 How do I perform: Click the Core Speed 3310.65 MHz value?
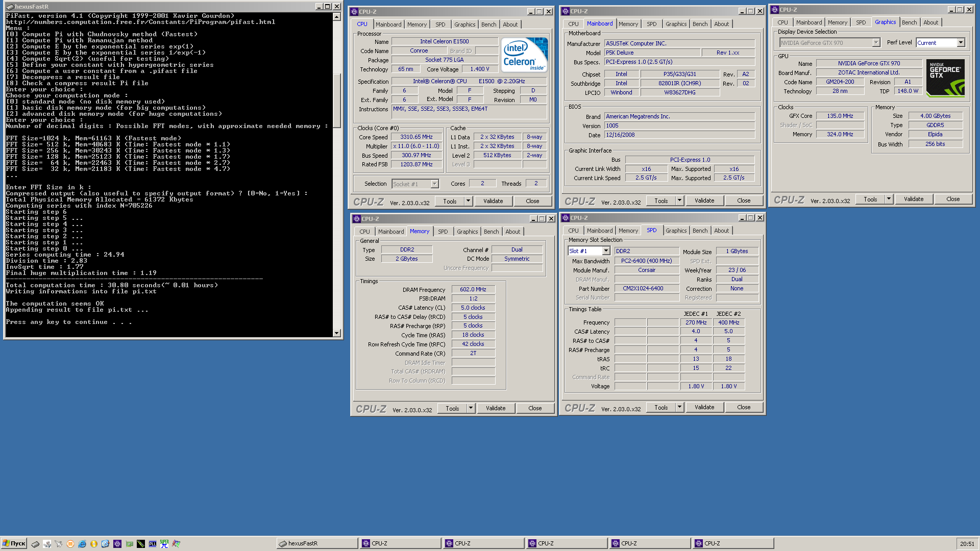[416, 137]
